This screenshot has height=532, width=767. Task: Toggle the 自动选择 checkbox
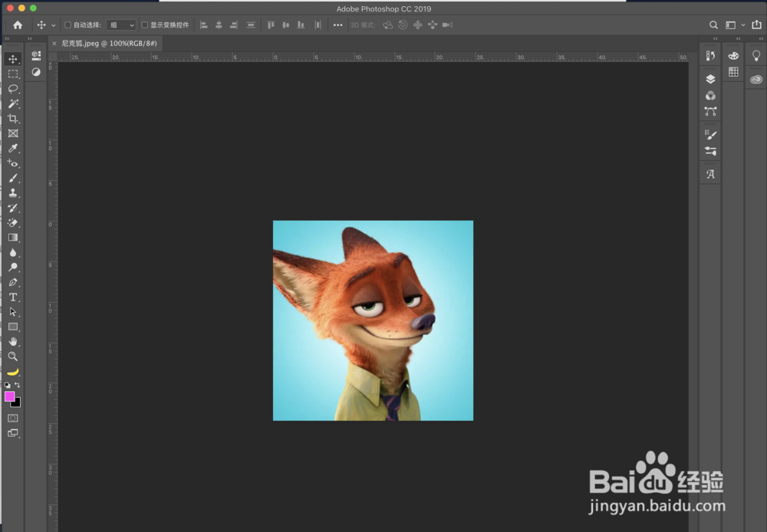[68, 25]
